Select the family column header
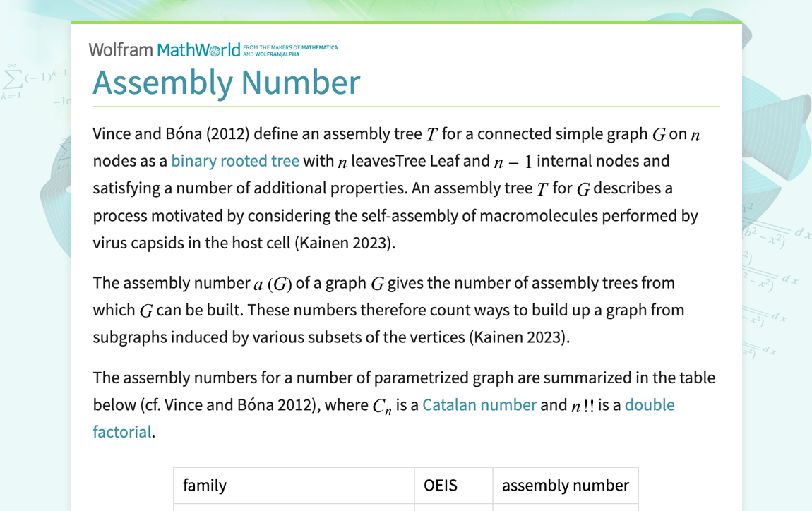The height and width of the screenshot is (511, 812). pos(203,485)
